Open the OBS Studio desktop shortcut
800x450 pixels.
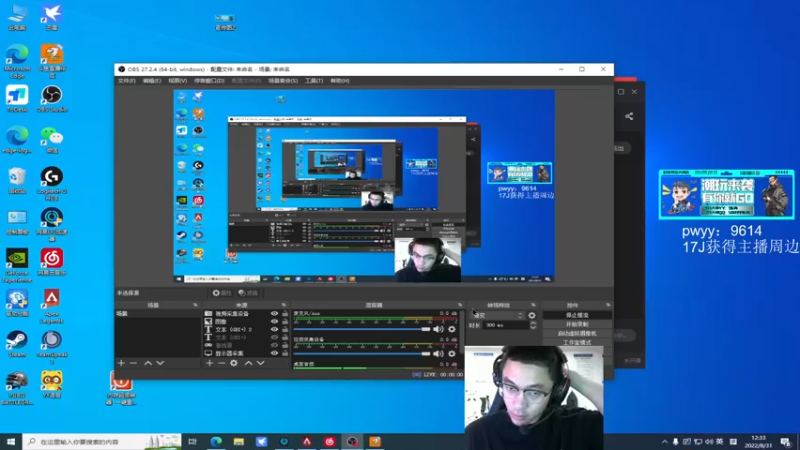[x=52, y=99]
